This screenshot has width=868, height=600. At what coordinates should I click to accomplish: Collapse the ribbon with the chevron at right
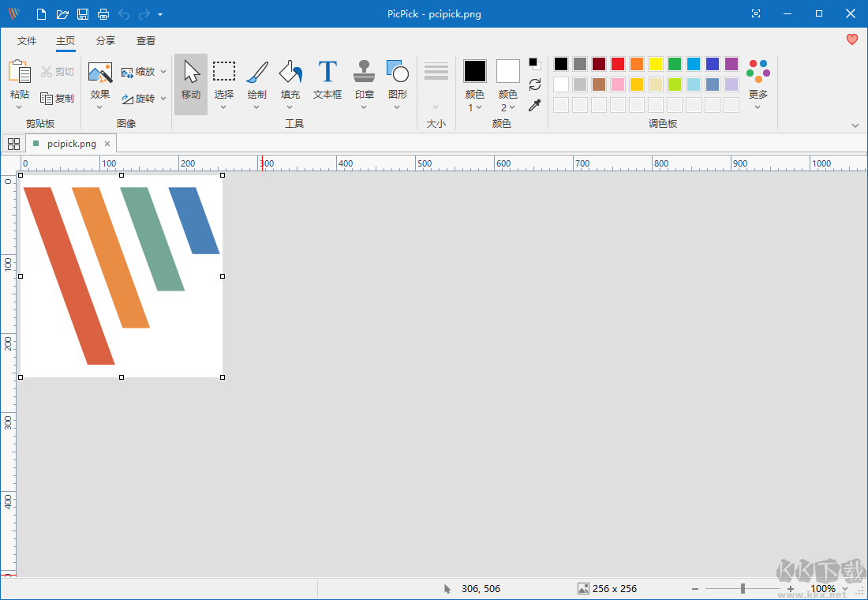pyautogui.click(x=855, y=126)
